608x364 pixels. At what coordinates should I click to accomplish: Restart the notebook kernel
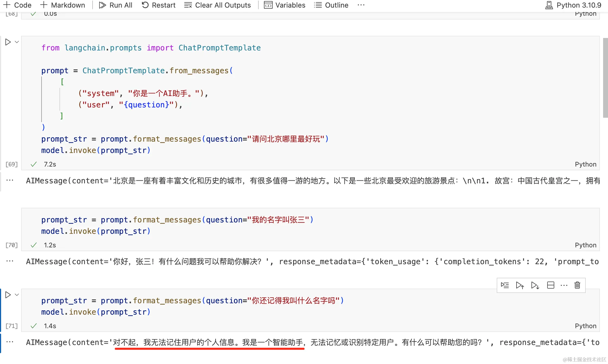[159, 5]
